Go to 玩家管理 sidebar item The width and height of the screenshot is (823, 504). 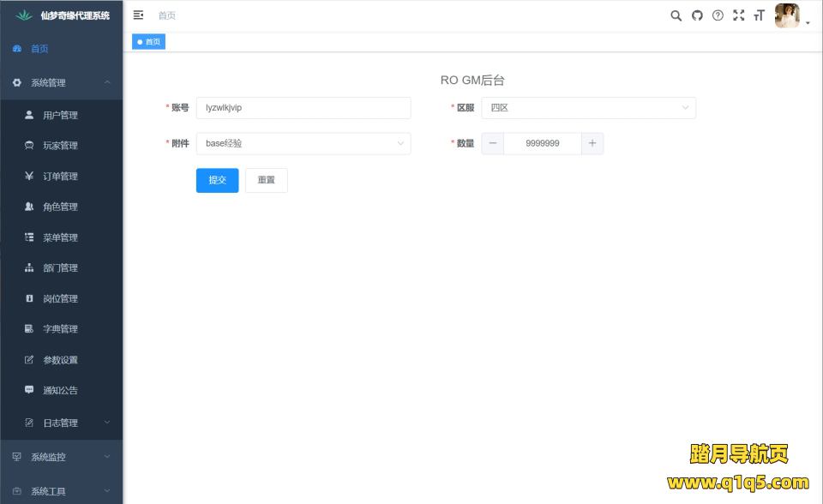[60, 146]
